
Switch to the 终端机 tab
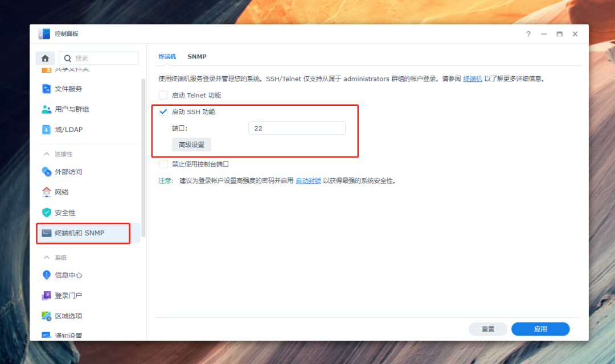click(x=167, y=56)
